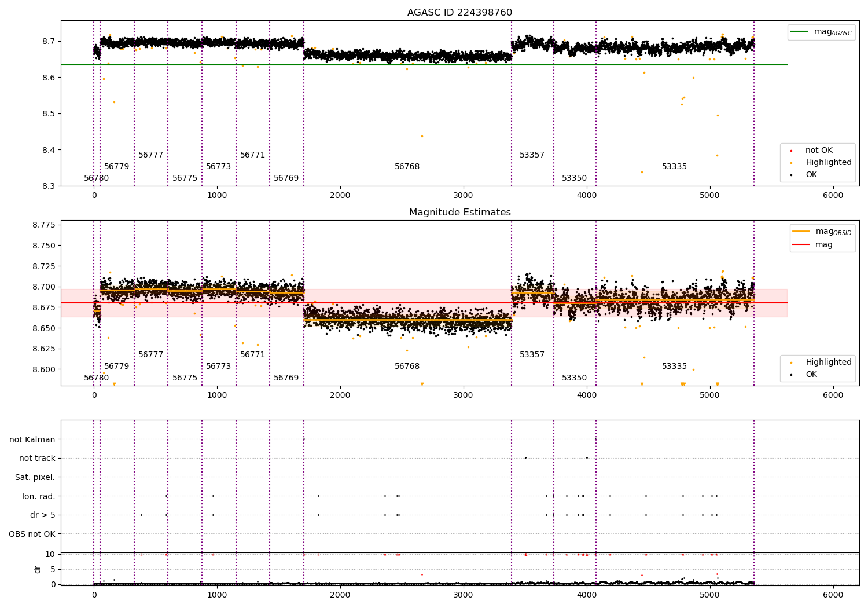This screenshot has width=868, height=608.
Task: Click OBSID label 56779 in Magnitude Estimates plot
Action: click(116, 367)
